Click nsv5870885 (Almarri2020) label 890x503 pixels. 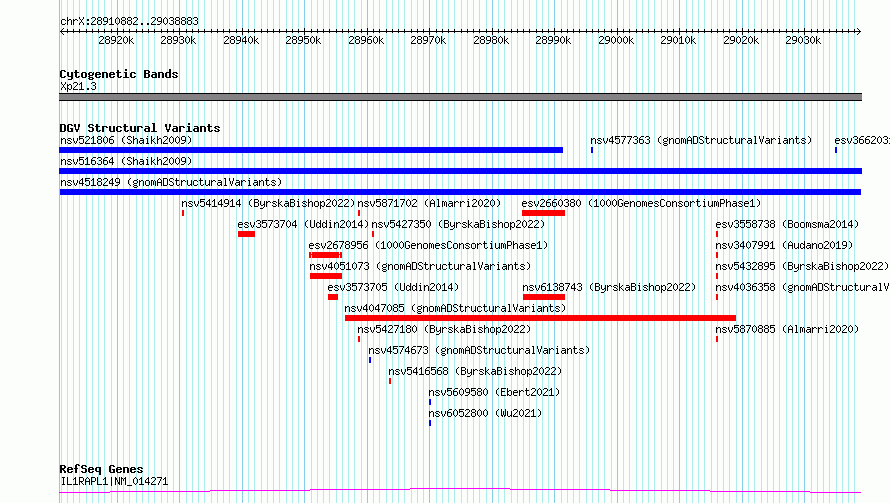point(787,329)
